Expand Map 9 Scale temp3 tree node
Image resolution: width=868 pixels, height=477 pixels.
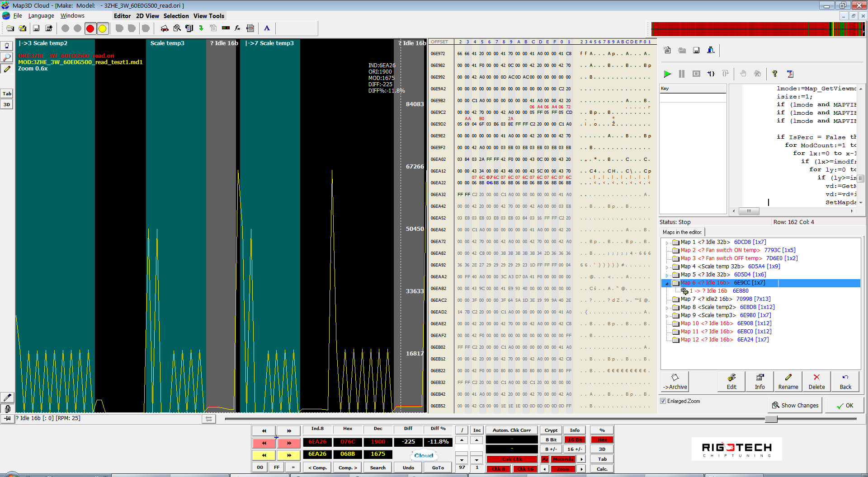point(667,316)
